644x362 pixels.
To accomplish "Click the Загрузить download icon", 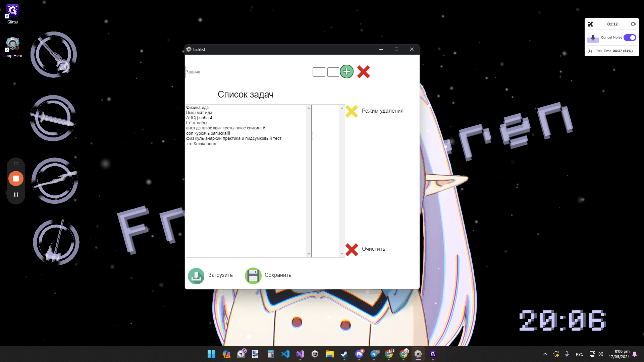I will click(196, 276).
